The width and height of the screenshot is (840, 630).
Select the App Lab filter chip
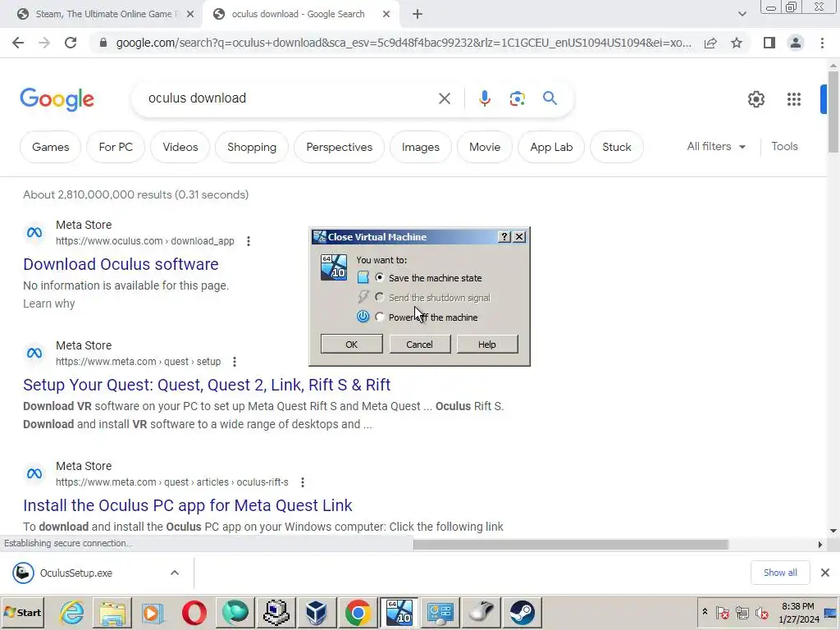551,147
